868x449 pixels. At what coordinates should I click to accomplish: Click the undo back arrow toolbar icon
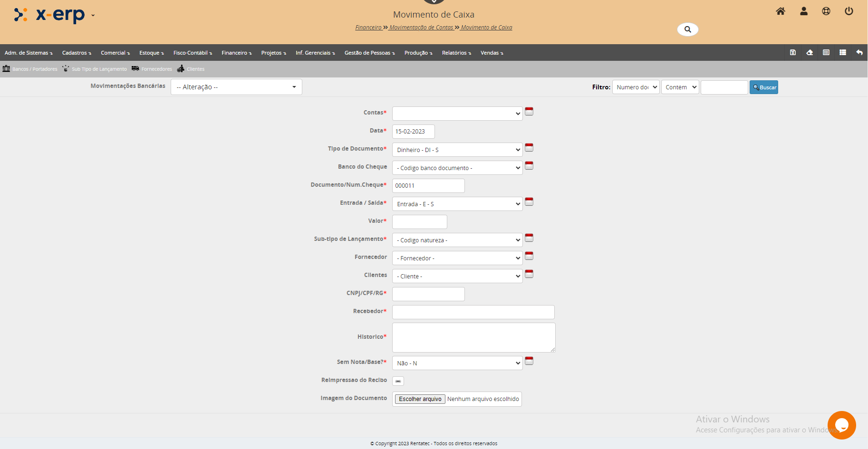tap(859, 53)
